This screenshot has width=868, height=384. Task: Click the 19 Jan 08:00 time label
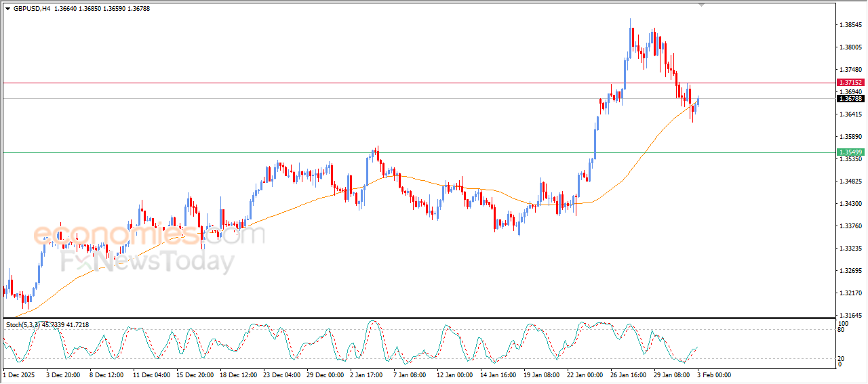click(x=541, y=375)
